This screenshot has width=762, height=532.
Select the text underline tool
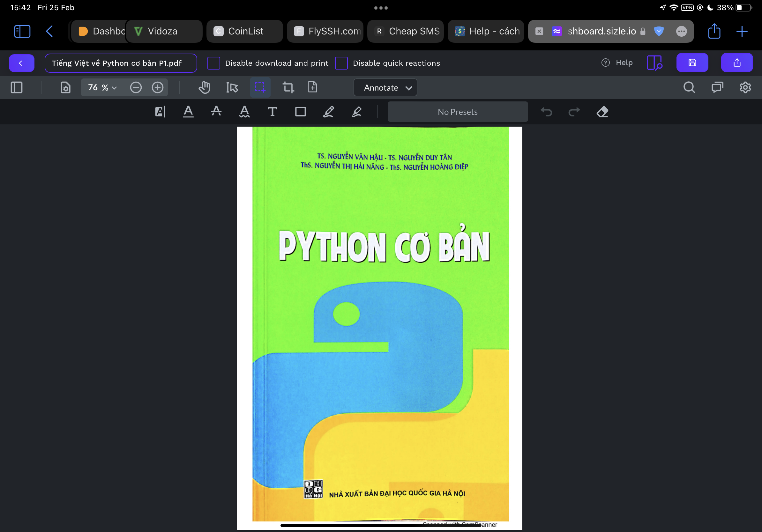click(x=188, y=112)
